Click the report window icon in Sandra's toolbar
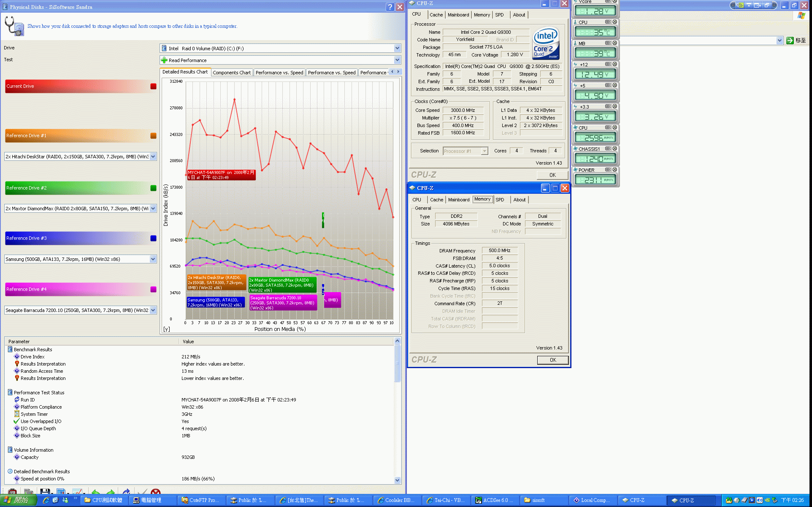Viewport: 812px width, 507px height. (x=61, y=492)
